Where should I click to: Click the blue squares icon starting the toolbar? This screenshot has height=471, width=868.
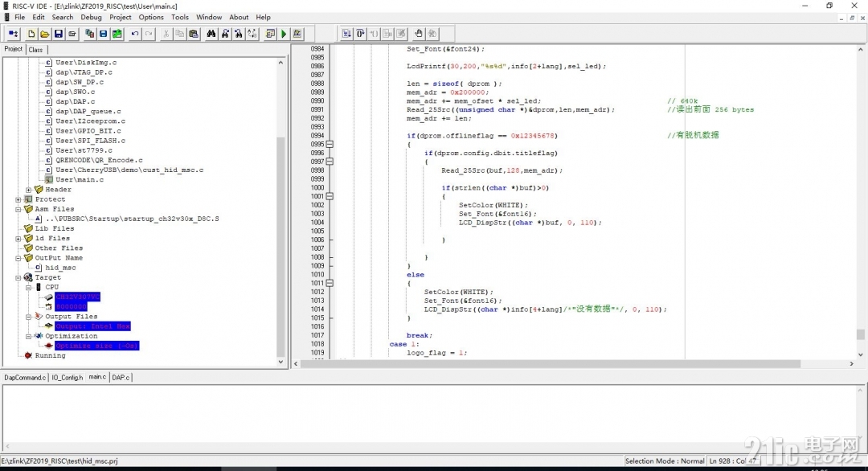tap(14, 34)
